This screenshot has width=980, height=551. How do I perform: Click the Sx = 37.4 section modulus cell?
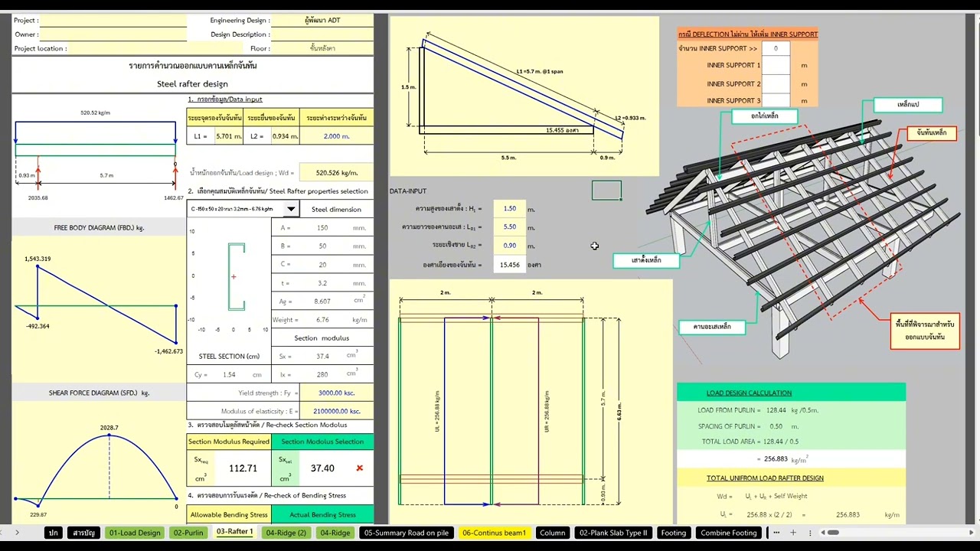[322, 356]
